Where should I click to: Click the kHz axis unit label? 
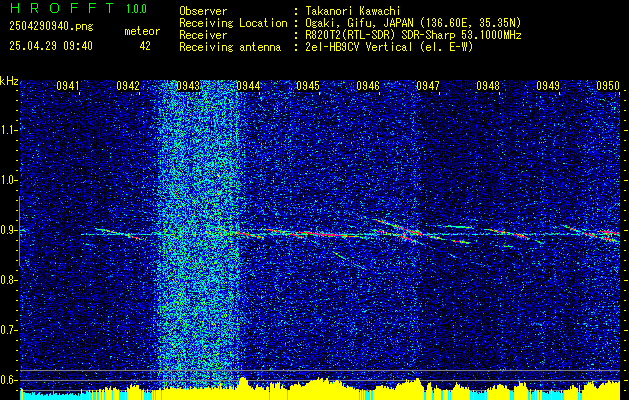pos(9,81)
